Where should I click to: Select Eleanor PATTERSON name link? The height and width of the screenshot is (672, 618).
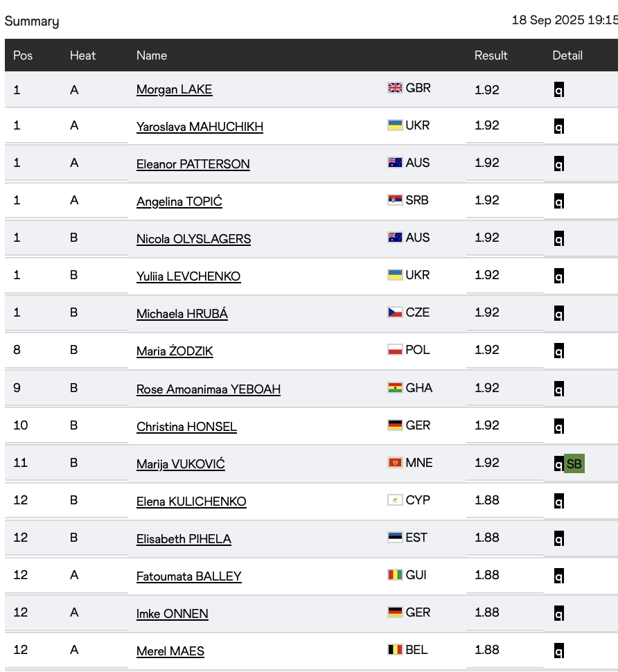click(x=193, y=164)
